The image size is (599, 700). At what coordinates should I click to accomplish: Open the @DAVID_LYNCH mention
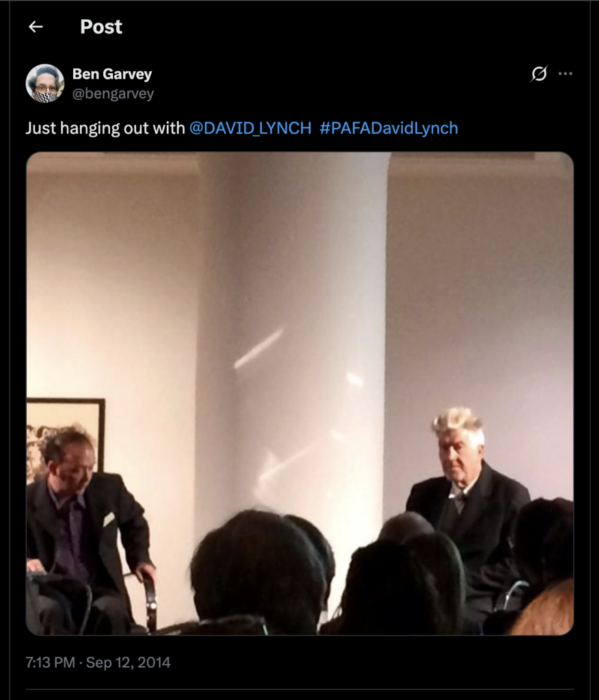point(250,128)
